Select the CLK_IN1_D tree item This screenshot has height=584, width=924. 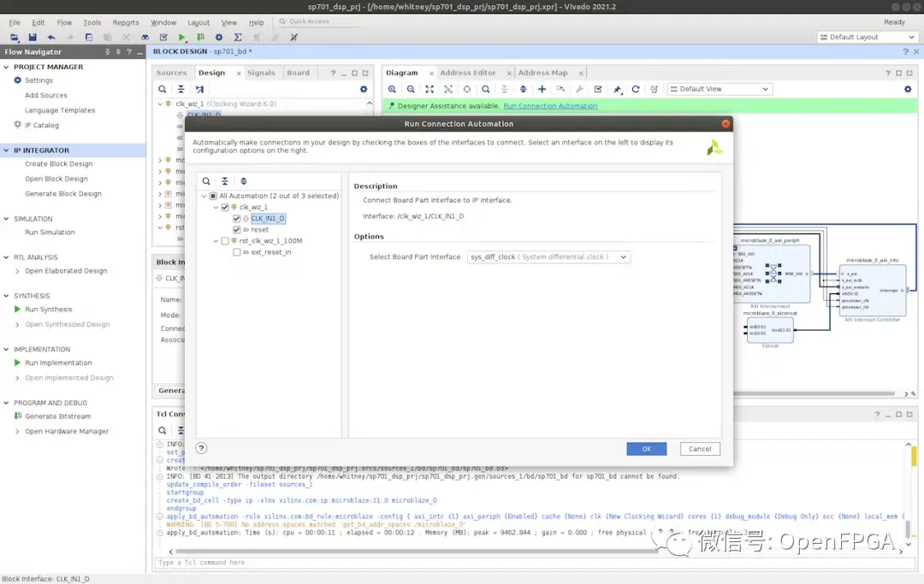[x=268, y=218]
